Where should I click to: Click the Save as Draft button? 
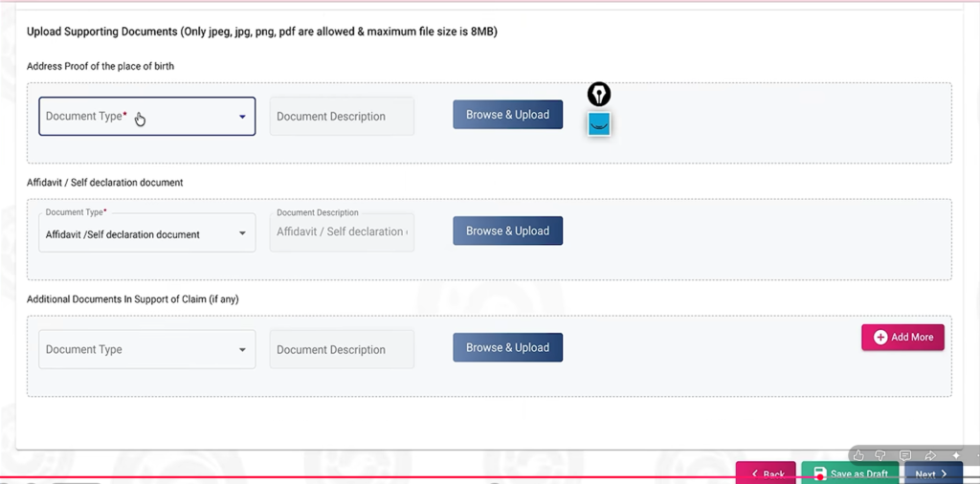point(850,473)
